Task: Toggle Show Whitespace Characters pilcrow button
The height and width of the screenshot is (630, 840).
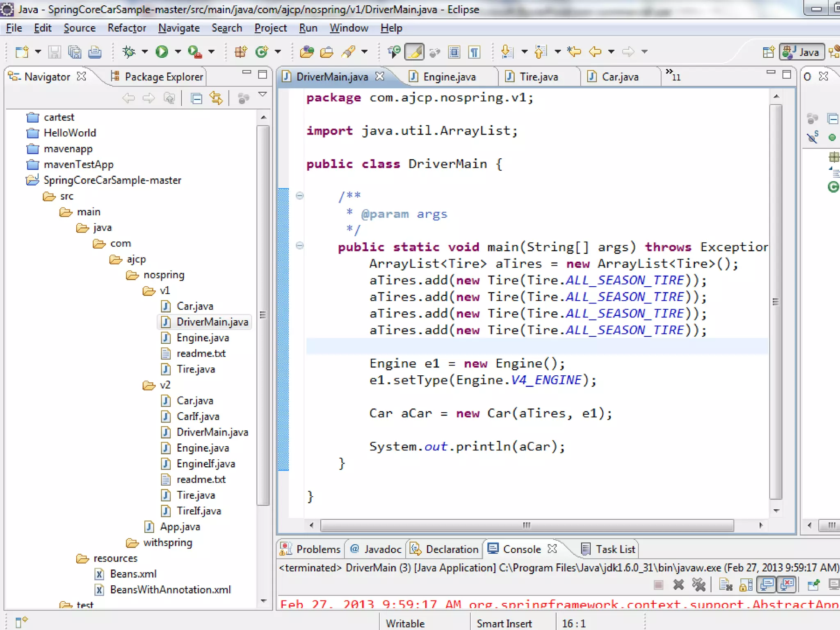Action: (474, 52)
